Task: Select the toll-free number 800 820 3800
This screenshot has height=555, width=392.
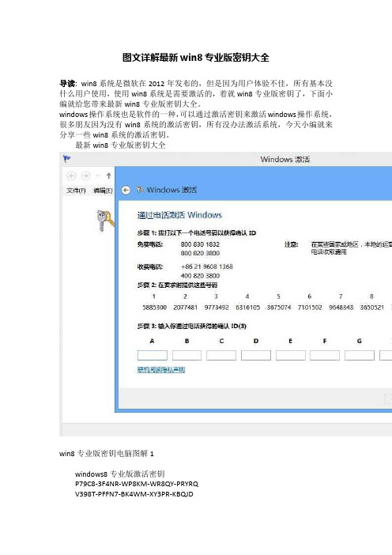Action: pyautogui.click(x=200, y=253)
